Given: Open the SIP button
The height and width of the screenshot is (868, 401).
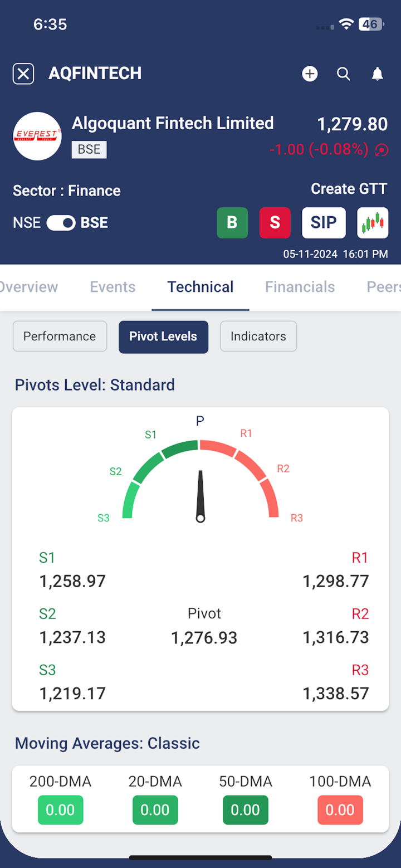Looking at the screenshot, I should coord(324,223).
